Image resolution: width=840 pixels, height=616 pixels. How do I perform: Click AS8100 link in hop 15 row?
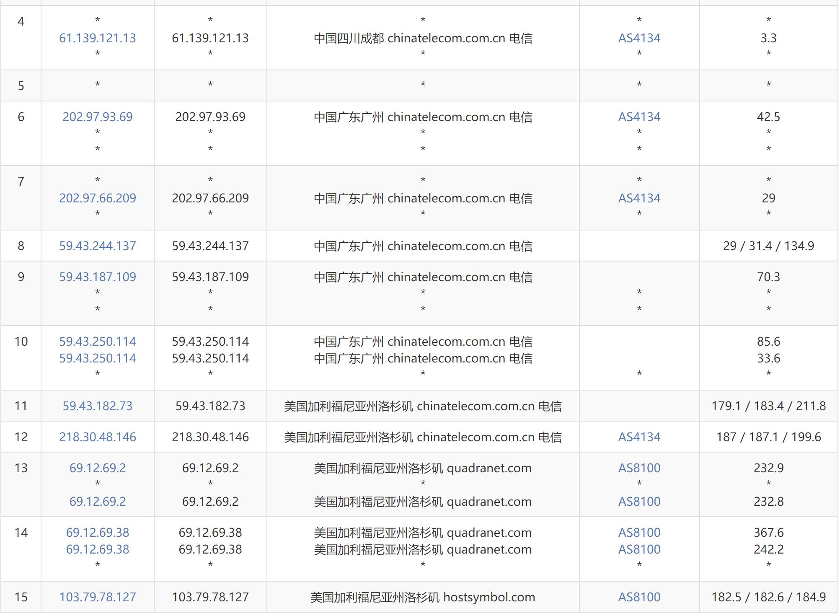639,597
